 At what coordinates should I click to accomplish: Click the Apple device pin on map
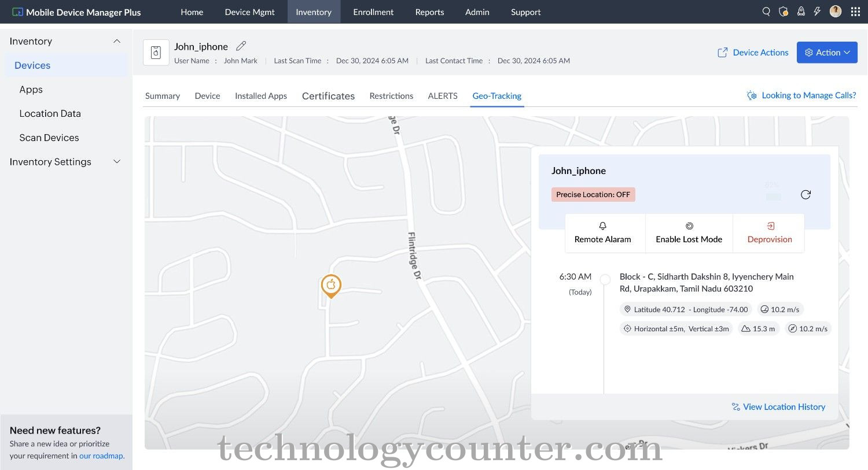(x=331, y=286)
